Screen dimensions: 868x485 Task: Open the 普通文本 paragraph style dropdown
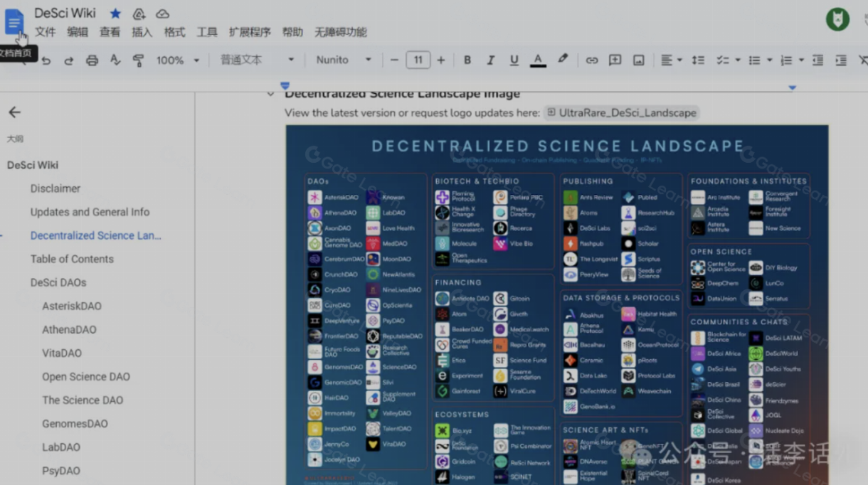pyautogui.click(x=256, y=60)
